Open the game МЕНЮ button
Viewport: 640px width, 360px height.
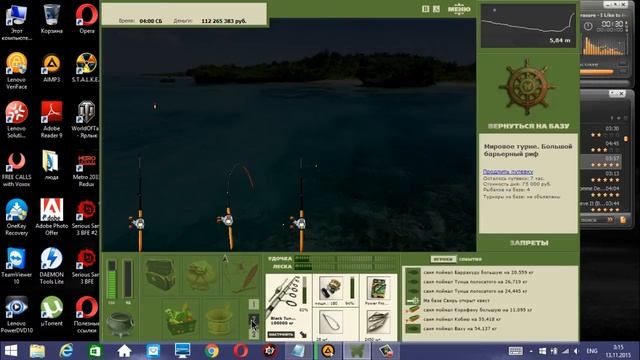click(x=459, y=9)
